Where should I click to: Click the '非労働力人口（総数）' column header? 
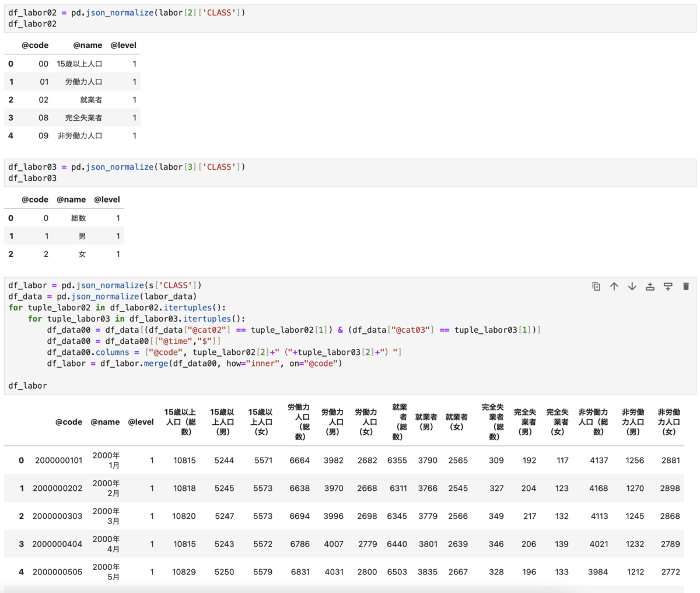(x=593, y=422)
